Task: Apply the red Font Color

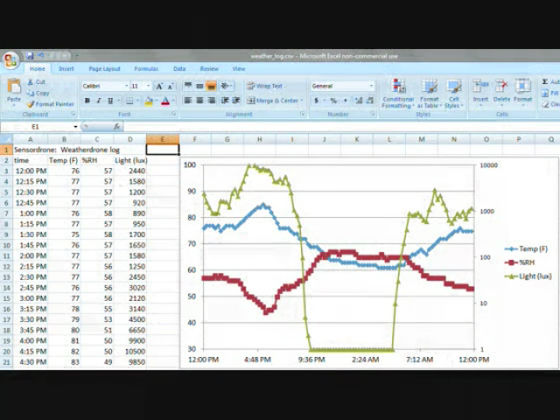Action: tap(165, 101)
